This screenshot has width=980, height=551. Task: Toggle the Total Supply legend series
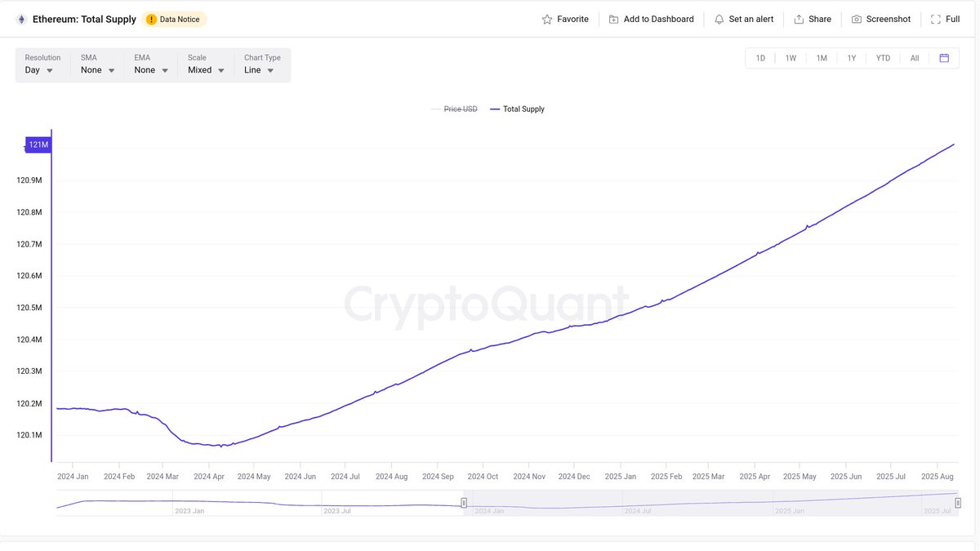pos(517,109)
